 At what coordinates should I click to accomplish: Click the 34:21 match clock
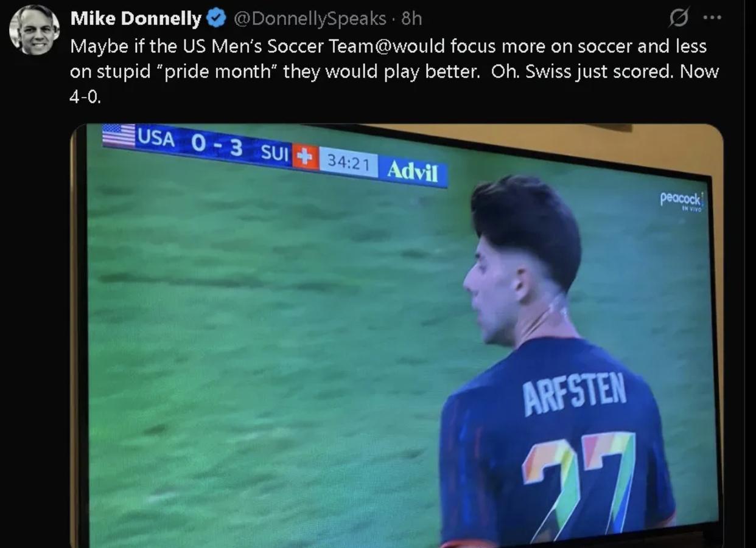(348, 162)
